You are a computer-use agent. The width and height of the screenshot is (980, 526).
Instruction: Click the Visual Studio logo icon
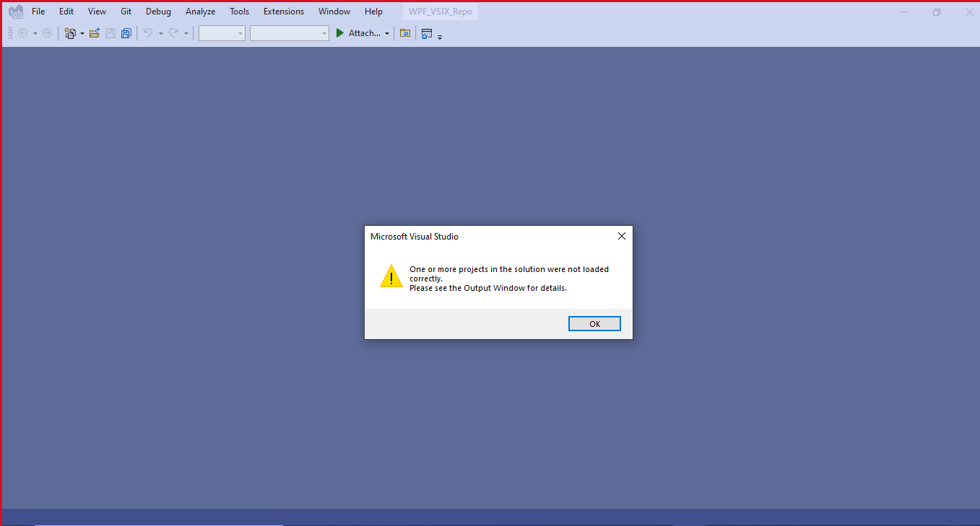[15, 11]
